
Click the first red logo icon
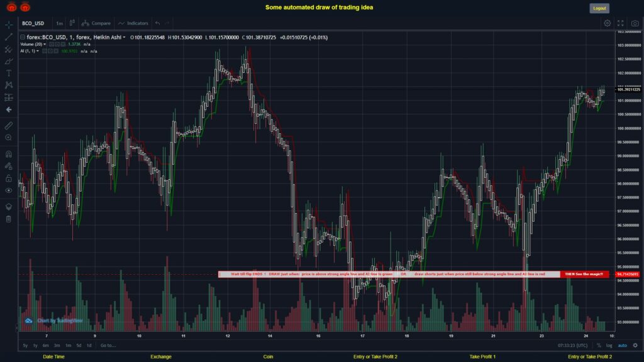tap(11, 7)
